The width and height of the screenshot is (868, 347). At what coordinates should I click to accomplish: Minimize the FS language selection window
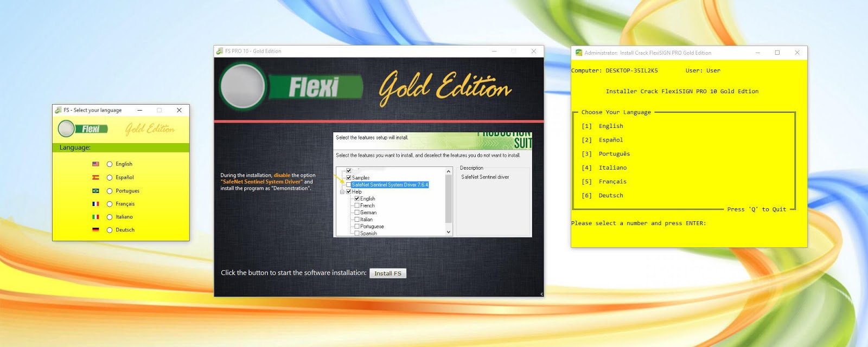coord(139,110)
